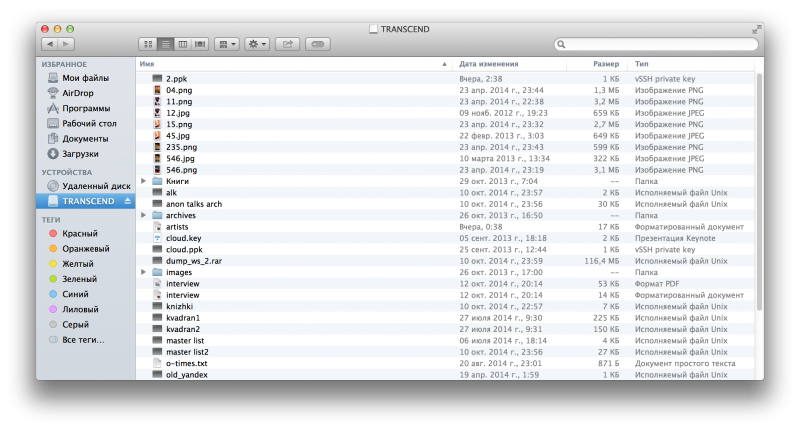Select the 546.jpg file icon

157,159
